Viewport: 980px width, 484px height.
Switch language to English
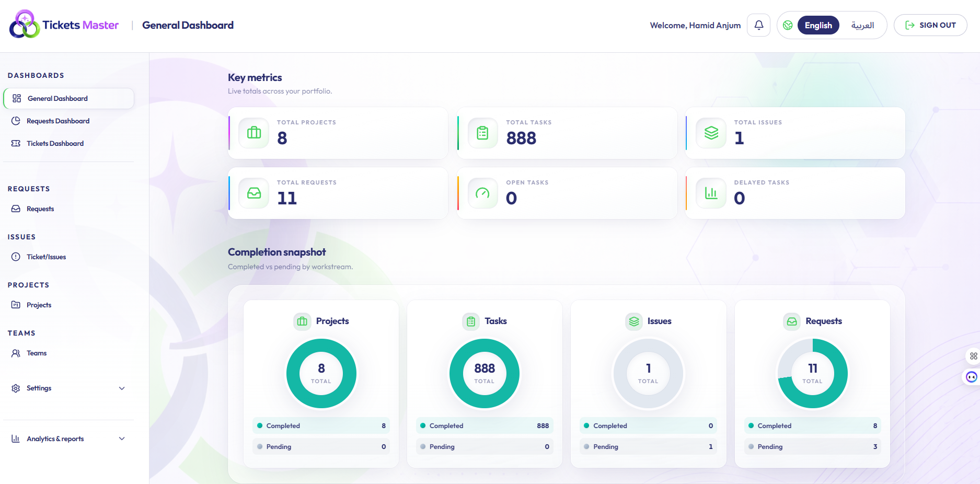point(818,25)
